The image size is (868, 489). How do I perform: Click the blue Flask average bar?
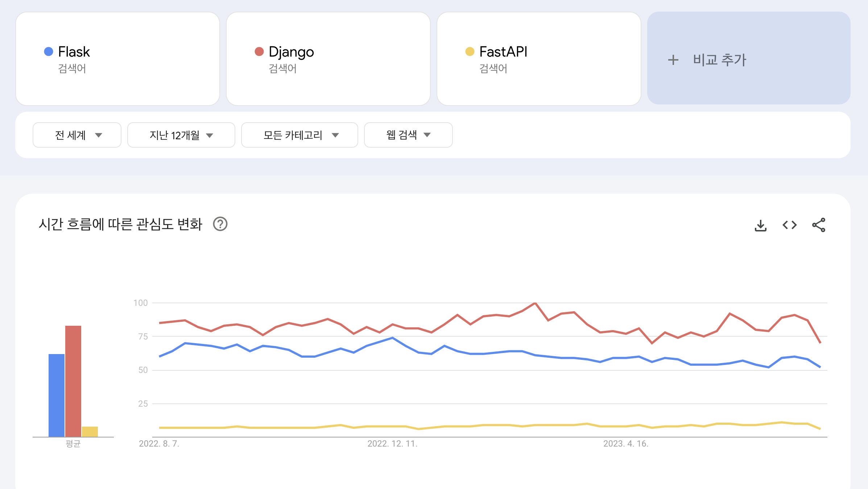click(x=57, y=395)
